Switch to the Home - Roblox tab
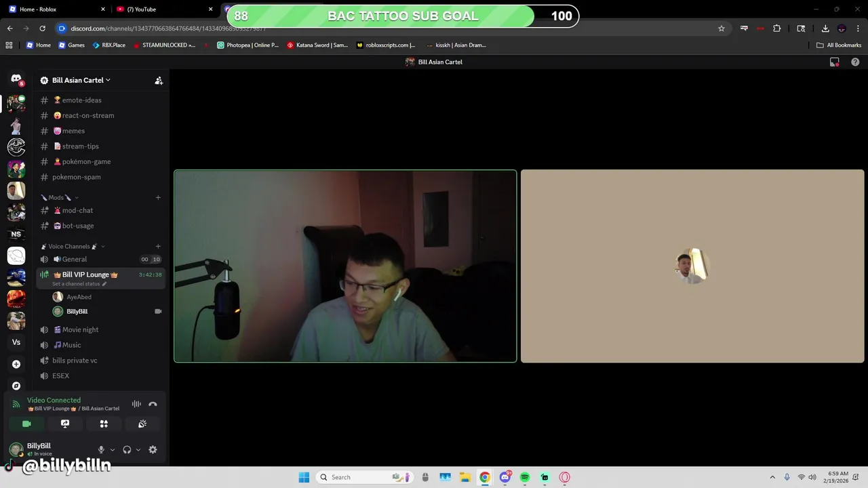Viewport: 868px width, 488px height. [57, 9]
